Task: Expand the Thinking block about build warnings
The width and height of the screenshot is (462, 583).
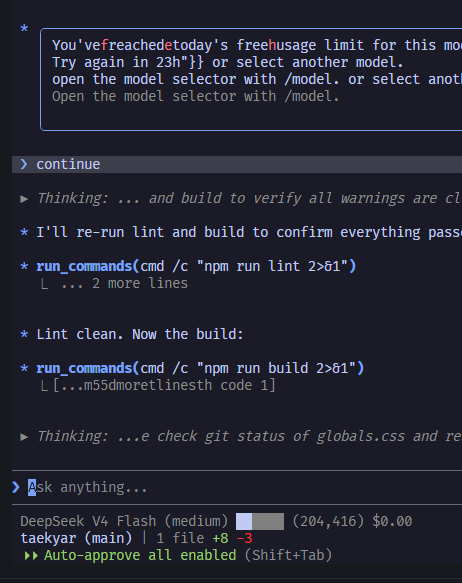Action: 241,199
